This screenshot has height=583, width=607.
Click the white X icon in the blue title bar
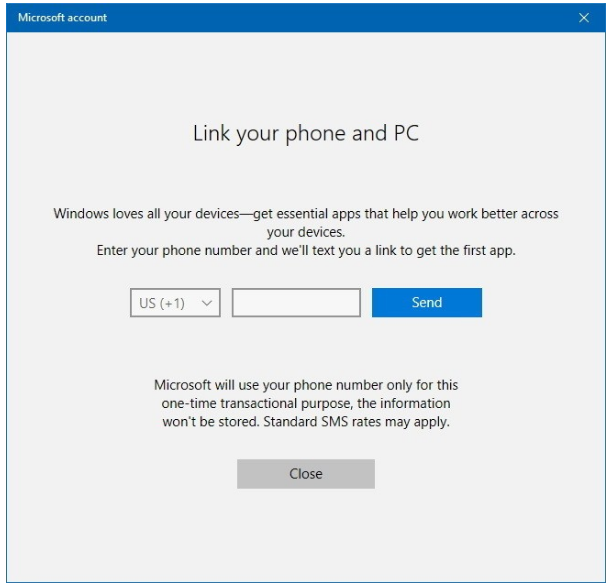pyautogui.click(x=585, y=18)
